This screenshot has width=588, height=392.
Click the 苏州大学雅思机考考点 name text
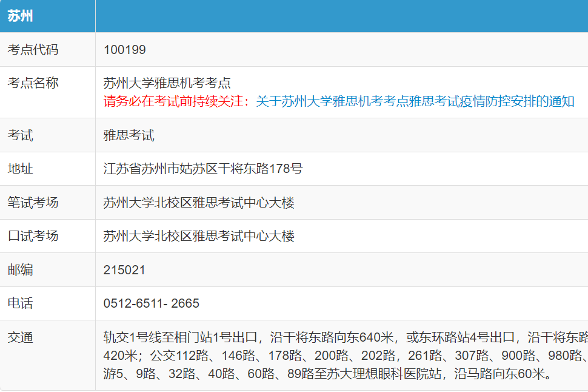point(167,84)
